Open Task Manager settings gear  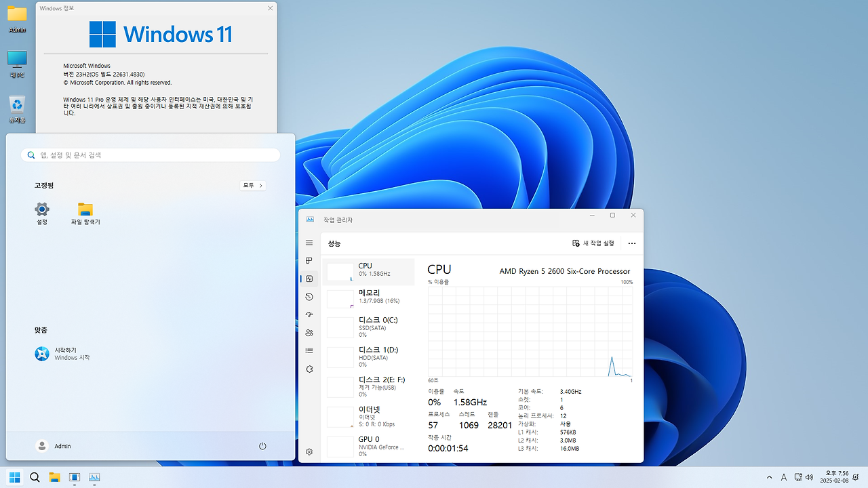coord(309,452)
